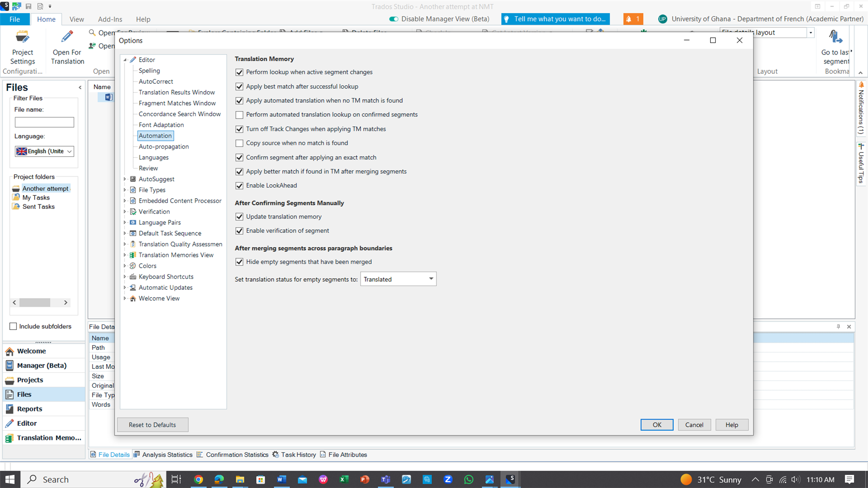Open the Welcome view icon

click(10, 351)
